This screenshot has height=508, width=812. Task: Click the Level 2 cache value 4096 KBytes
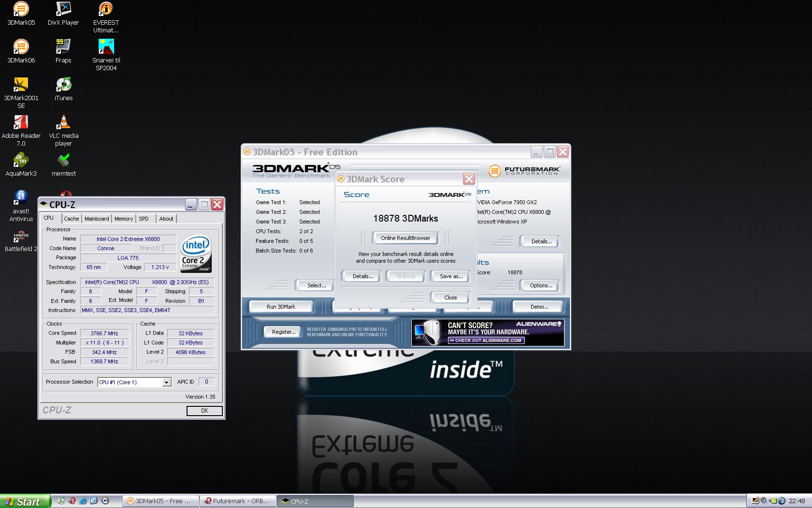pos(190,352)
